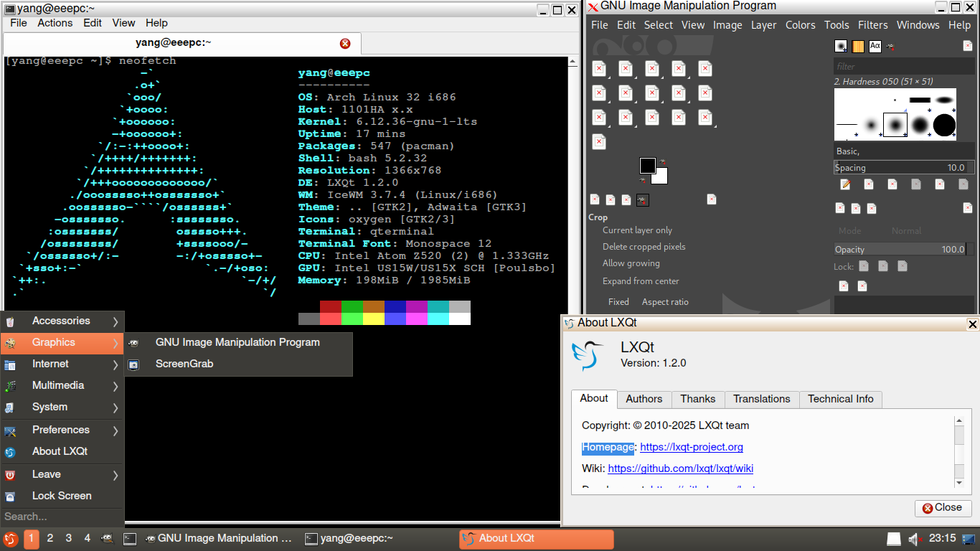
Task: Select the selected Hardness 050 brush thumbnail
Action: 895,125
